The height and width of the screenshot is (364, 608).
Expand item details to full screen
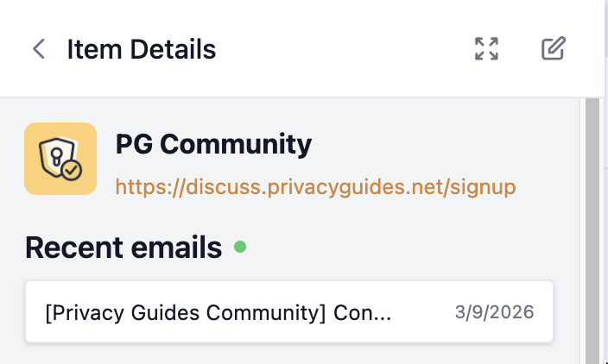487,49
